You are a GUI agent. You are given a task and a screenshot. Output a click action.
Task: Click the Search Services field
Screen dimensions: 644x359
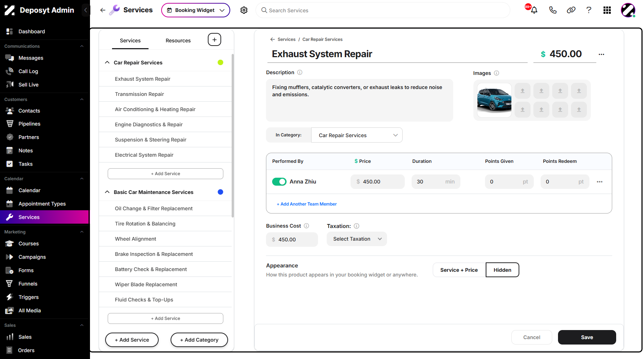click(x=383, y=10)
